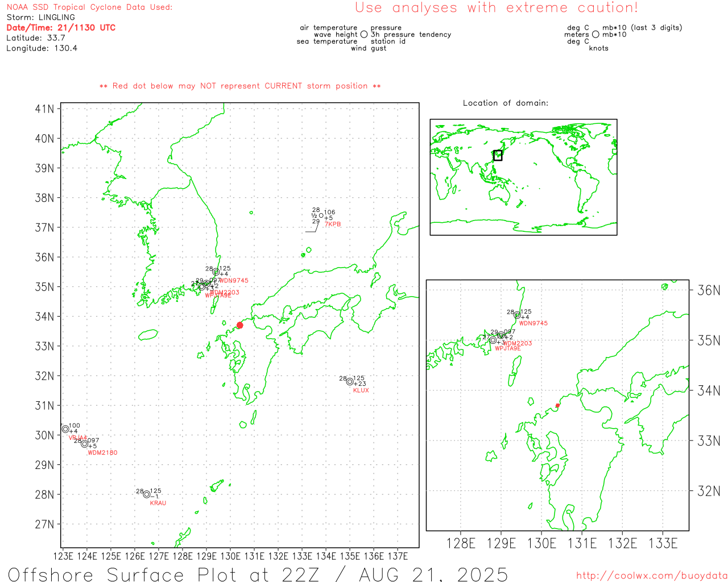
Task: Click the '41N' latitude axis label
Action: click(x=44, y=109)
